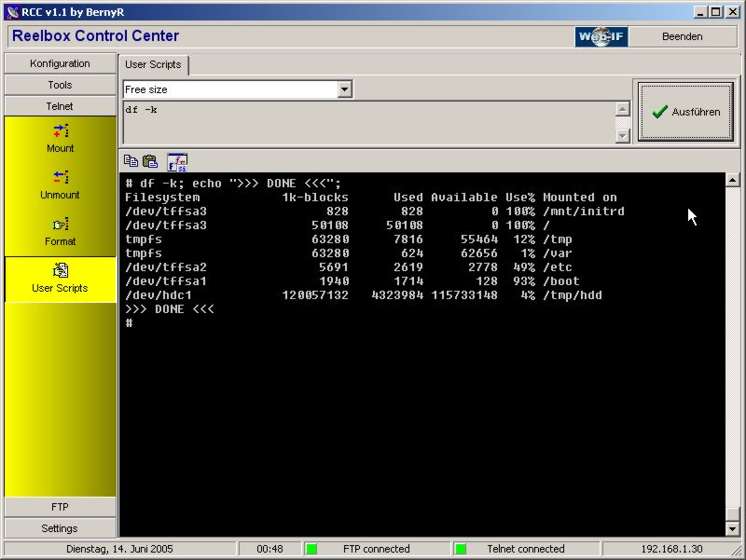
Task: Click the /dev/hdc1 filesystem entry
Action: point(159,295)
